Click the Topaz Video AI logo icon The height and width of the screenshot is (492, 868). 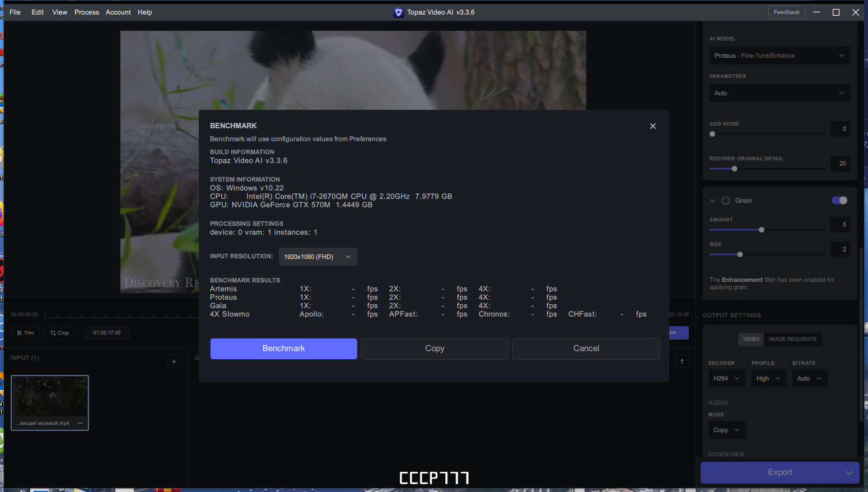coord(398,12)
